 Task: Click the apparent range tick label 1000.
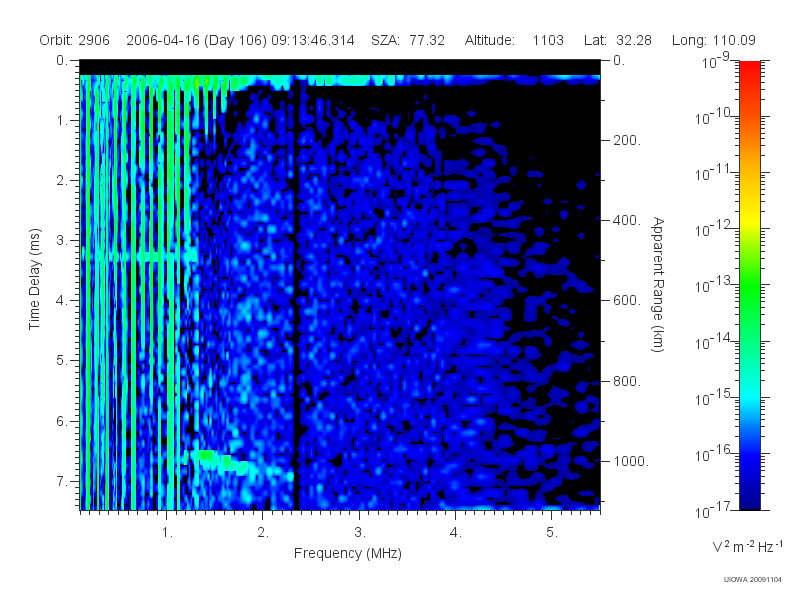631,461
